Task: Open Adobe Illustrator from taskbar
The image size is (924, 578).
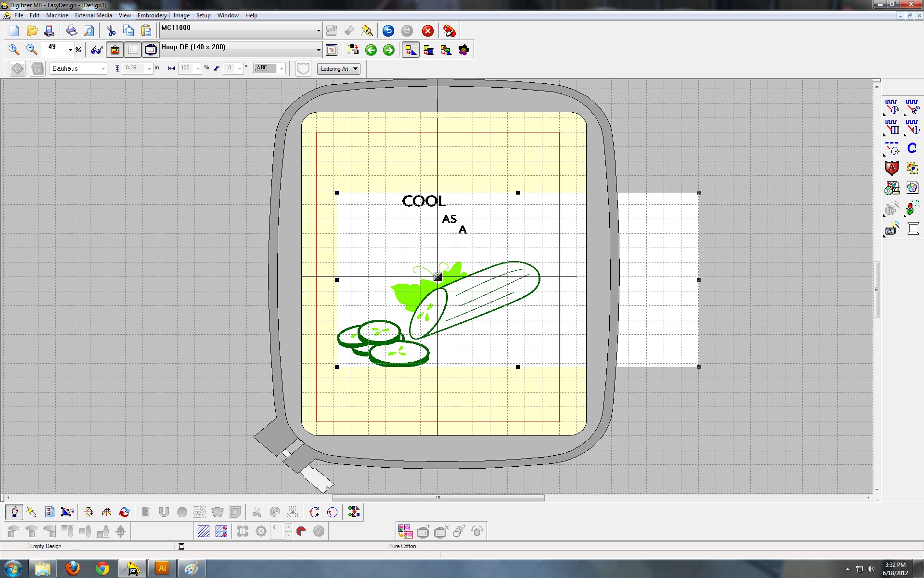Action: pos(162,568)
